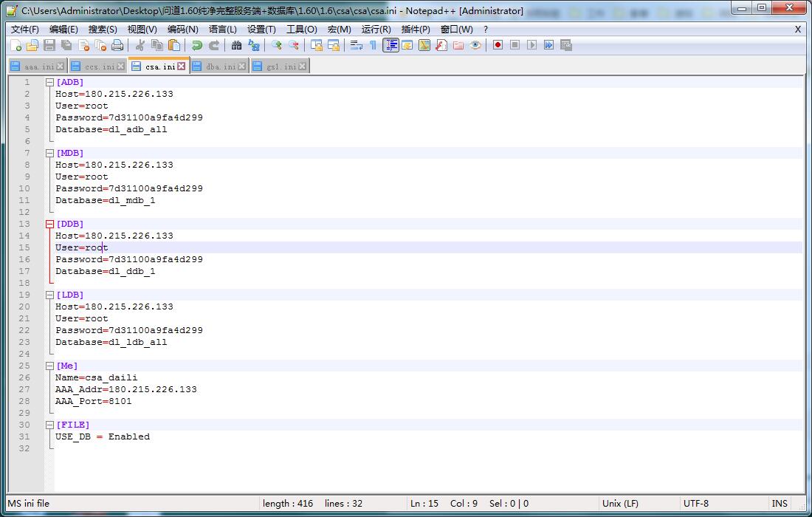This screenshot has width=812, height=517.
Task: Paste from clipboard toolbar icon
Action: click(174, 46)
